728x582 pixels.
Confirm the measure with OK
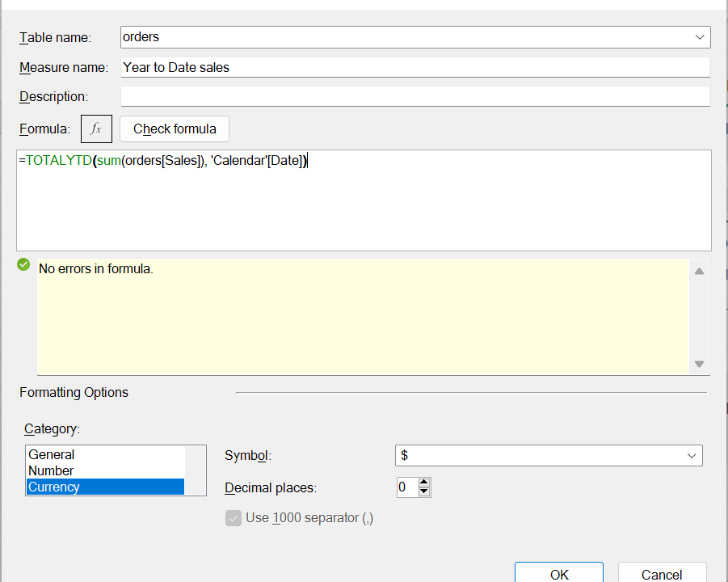(559, 574)
